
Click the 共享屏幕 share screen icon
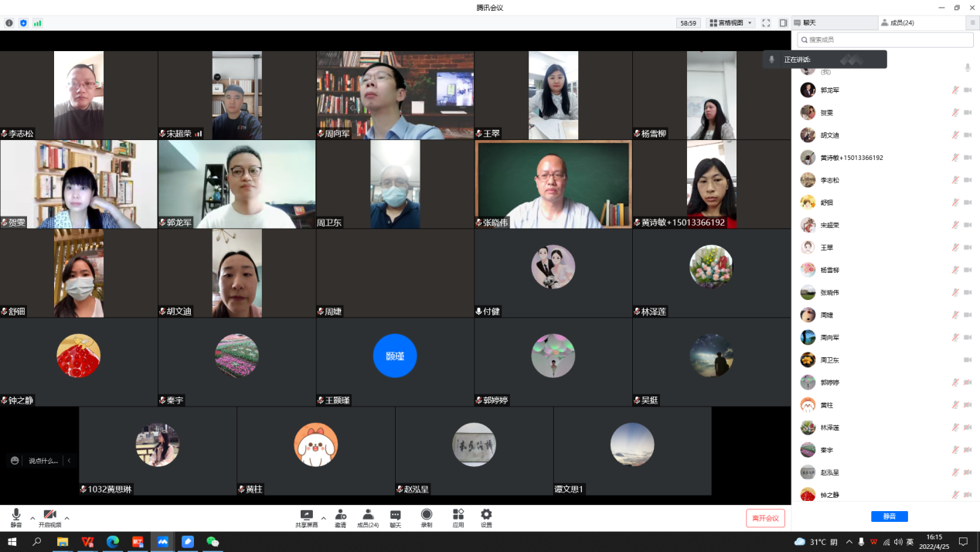click(306, 515)
